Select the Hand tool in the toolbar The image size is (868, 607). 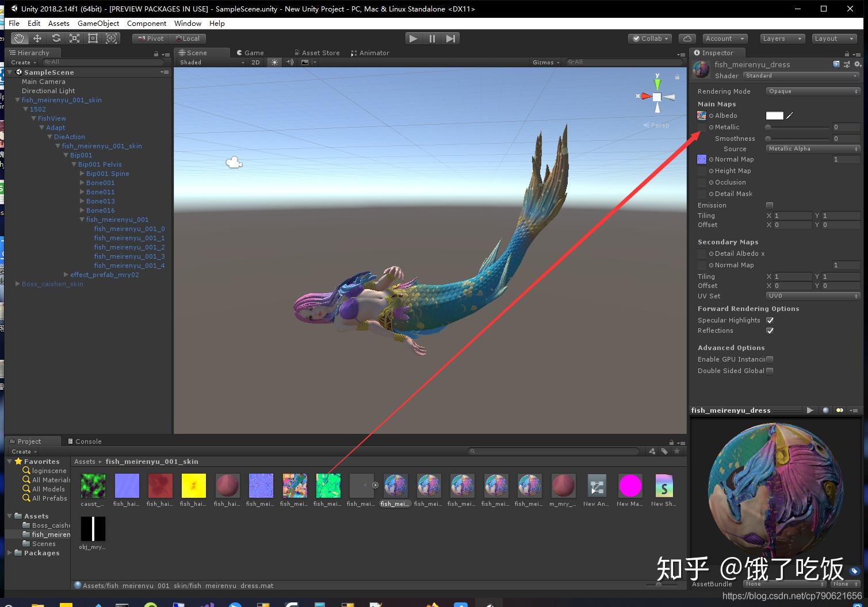(x=19, y=38)
